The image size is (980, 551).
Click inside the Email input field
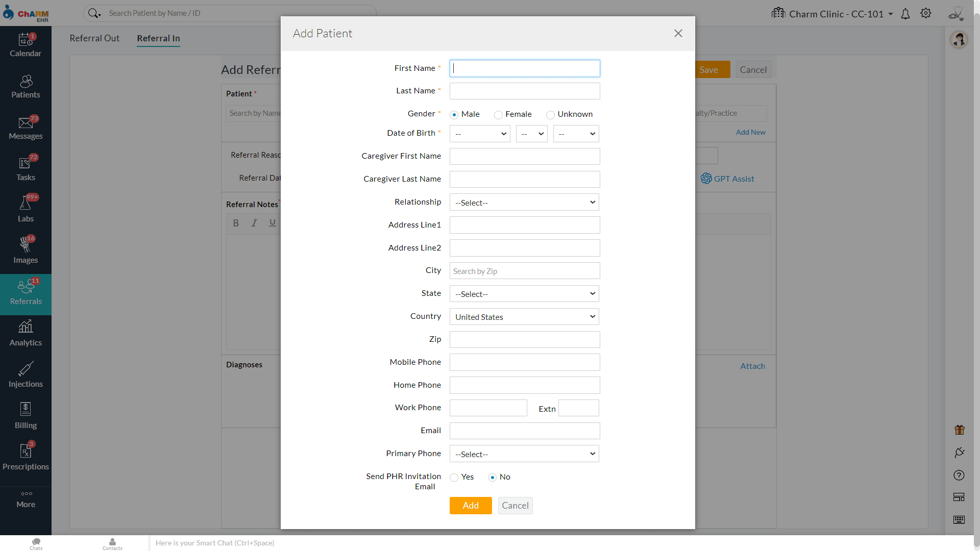coord(524,431)
